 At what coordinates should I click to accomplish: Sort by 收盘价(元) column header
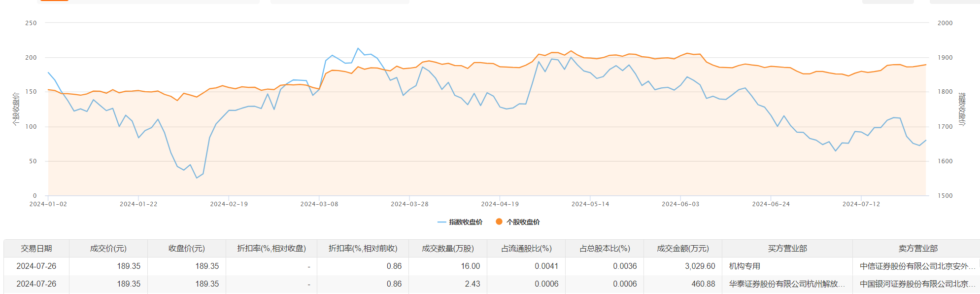(x=187, y=249)
